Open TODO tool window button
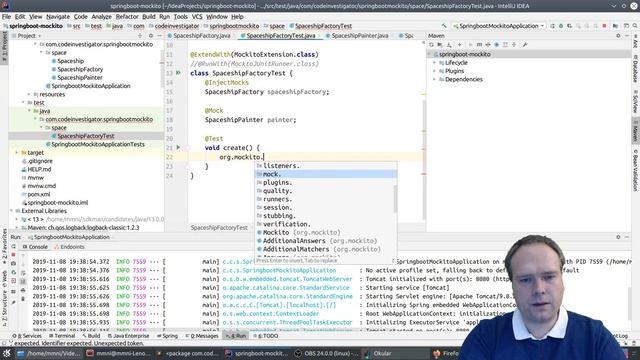 pyautogui.click(x=266, y=336)
